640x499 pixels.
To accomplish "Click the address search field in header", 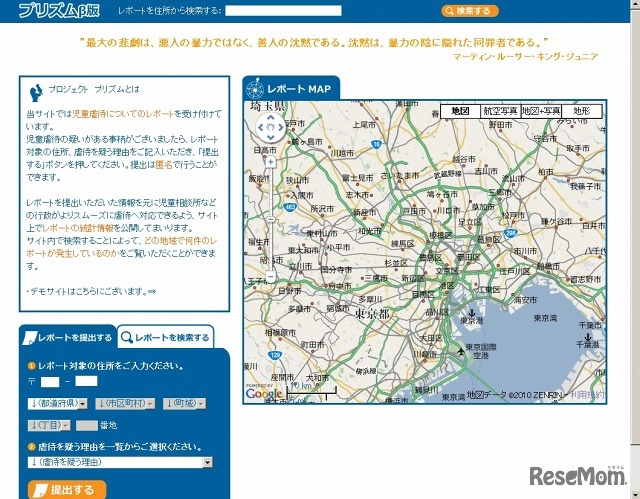I will click(283, 11).
